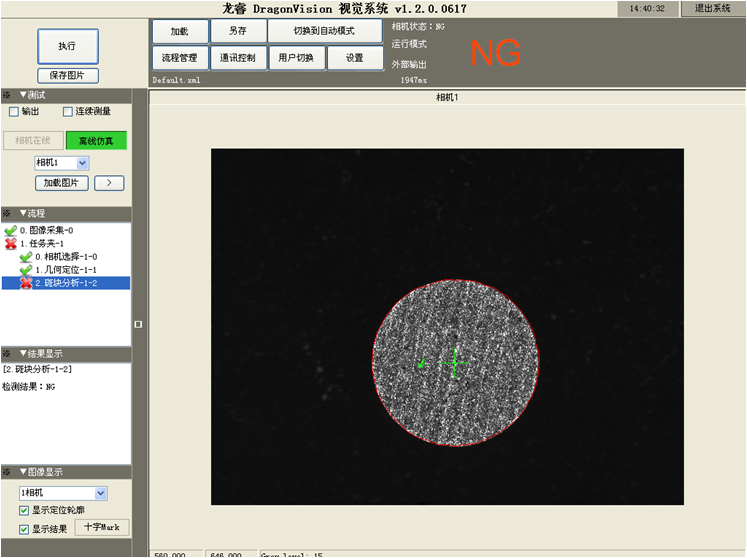Click the 十字Mark crosshair button
The height and width of the screenshot is (558, 747).
[102, 527]
